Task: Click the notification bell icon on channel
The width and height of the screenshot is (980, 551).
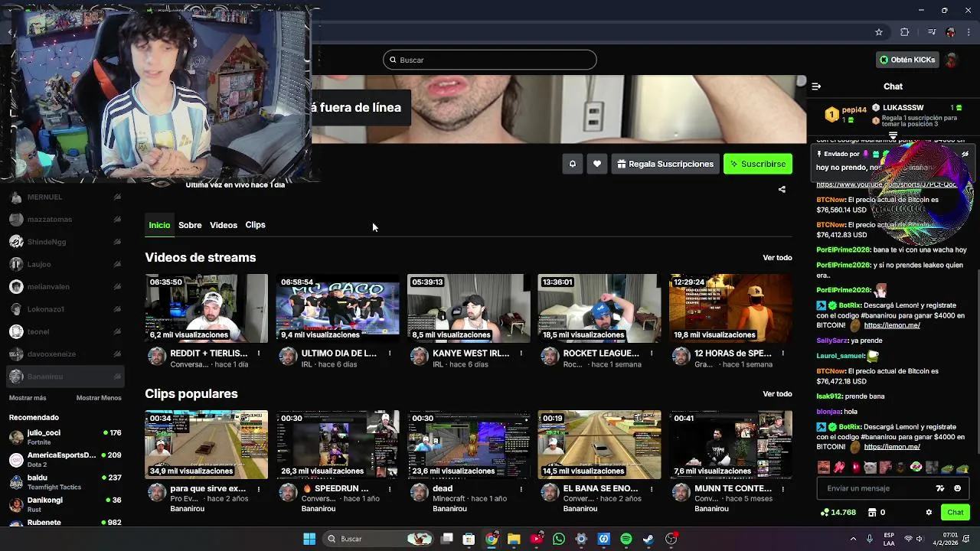Action: pyautogui.click(x=573, y=164)
